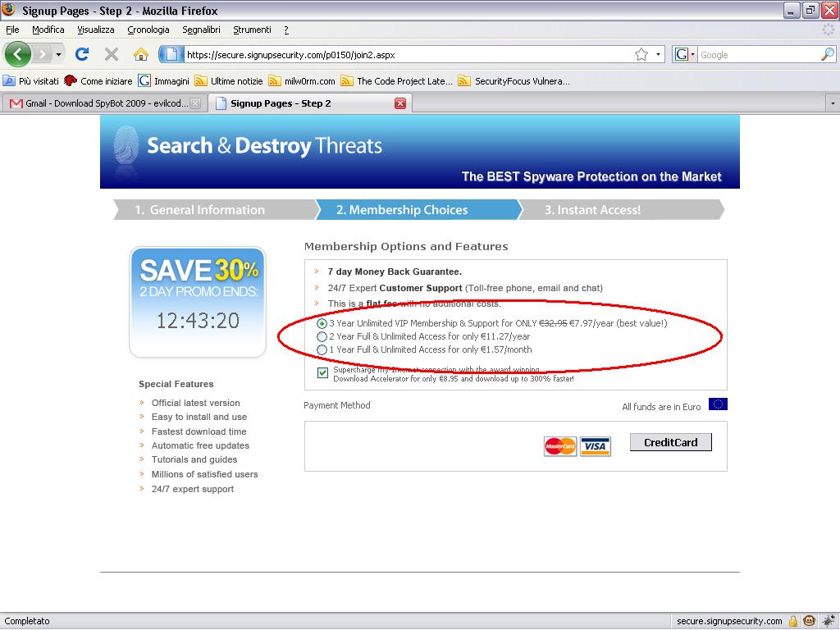Open the ? help menu
This screenshot has width=840, height=630.
point(286,30)
